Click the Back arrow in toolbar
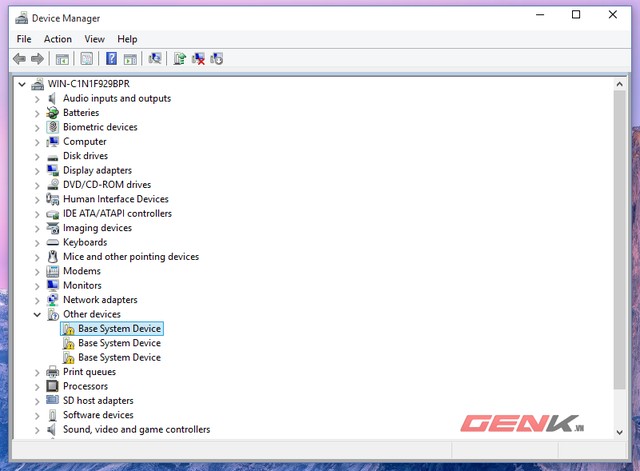This screenshot has width=640, height=471. [x=19, y=59]
